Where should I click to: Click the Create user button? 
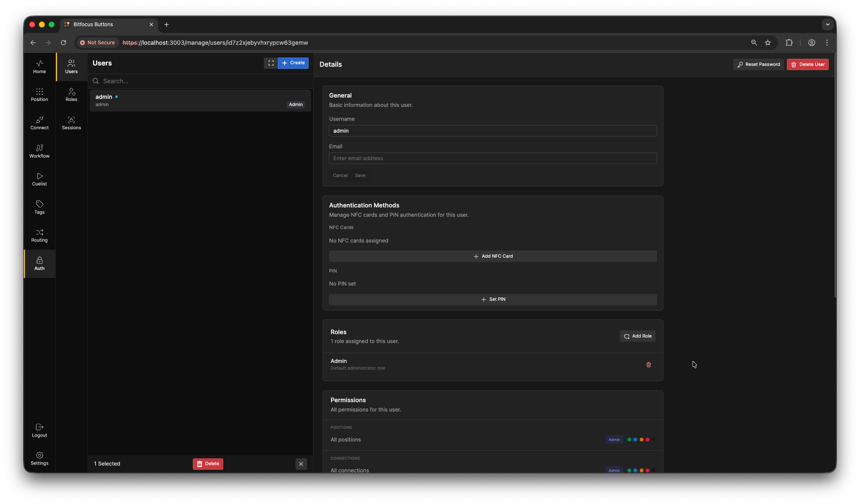pos(293,63)
